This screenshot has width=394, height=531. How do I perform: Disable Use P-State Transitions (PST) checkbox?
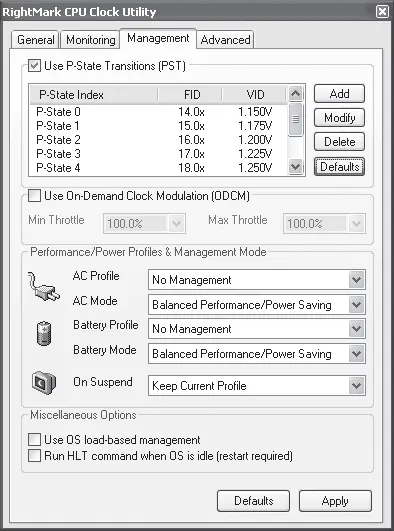(x=34, y=65)
